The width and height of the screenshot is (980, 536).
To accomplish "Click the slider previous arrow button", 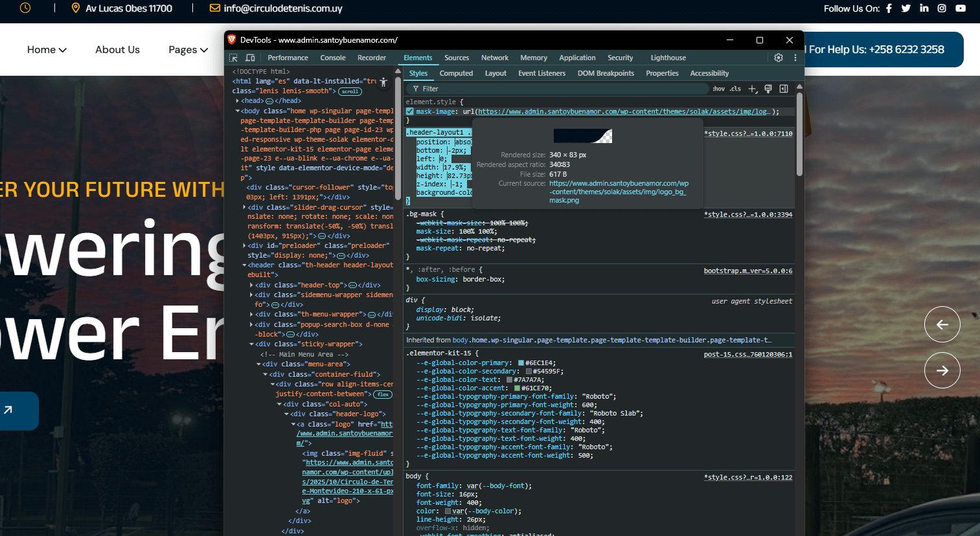I will (942, 324).
